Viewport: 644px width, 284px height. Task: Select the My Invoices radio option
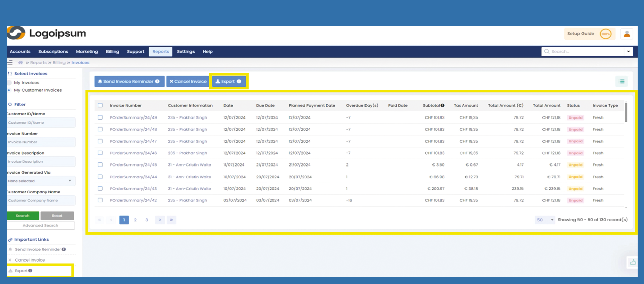pyautogui.click(x=10, y=83)
